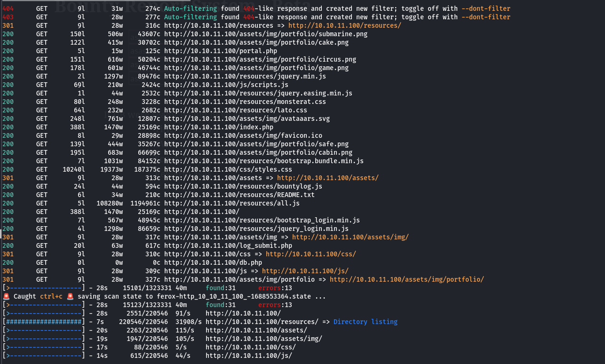Click the --dont-filter flag on the 404 line
This screenshot has height=364, width=605.
pyautogui.click(x=486, y=8)
